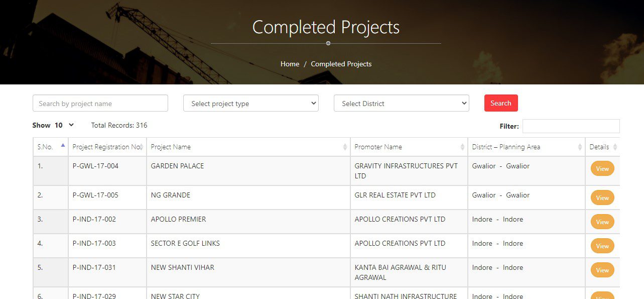Open the Select District dropdown
This screenshot has width=644, height=299.
click(x=401, y=103)
